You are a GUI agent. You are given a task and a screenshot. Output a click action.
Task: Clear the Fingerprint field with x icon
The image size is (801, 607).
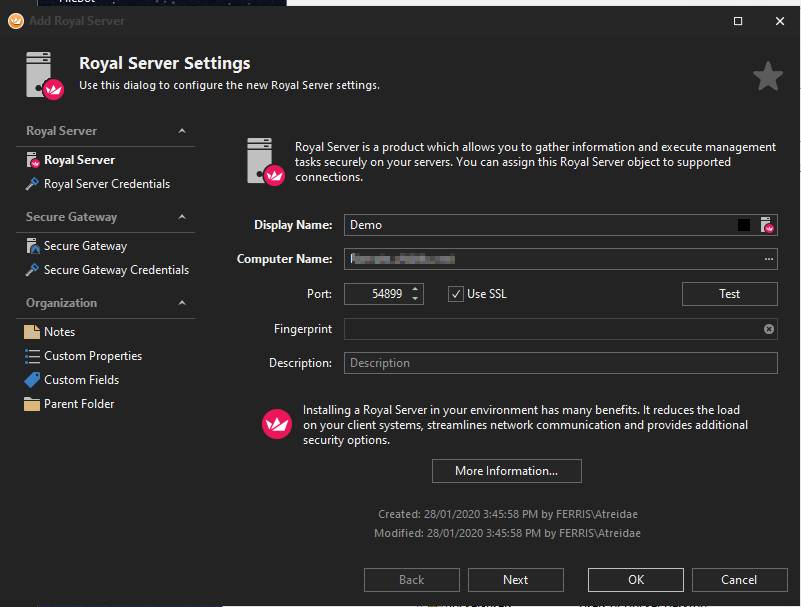(x=768, y=329)
